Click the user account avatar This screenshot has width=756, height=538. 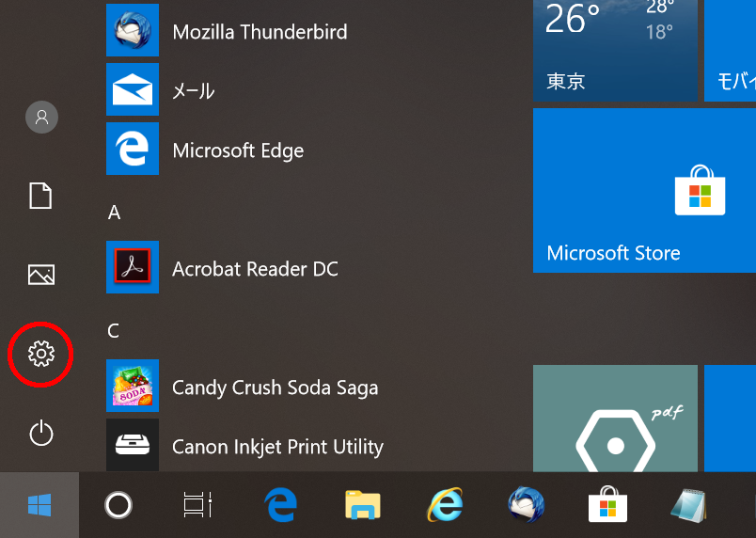pos(41,118)
